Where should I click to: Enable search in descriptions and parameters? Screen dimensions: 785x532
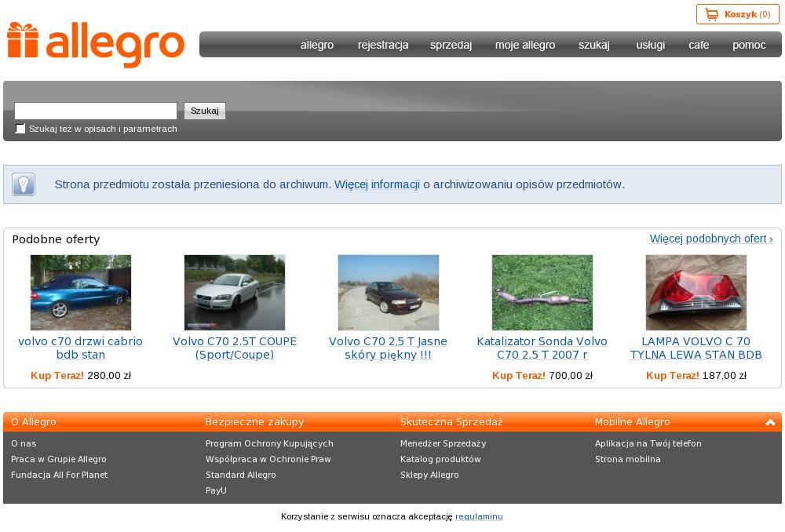click(20, 129)
